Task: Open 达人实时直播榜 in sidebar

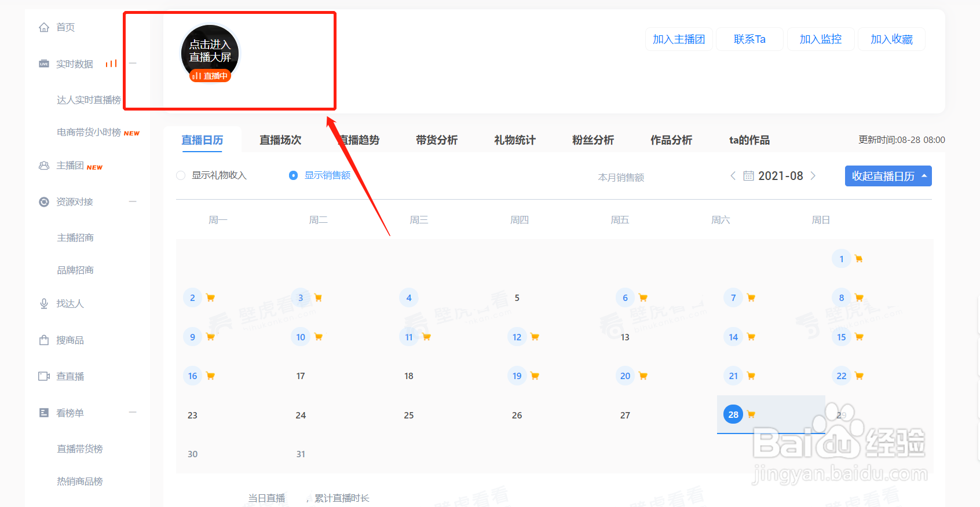Action: coord(89,100)
